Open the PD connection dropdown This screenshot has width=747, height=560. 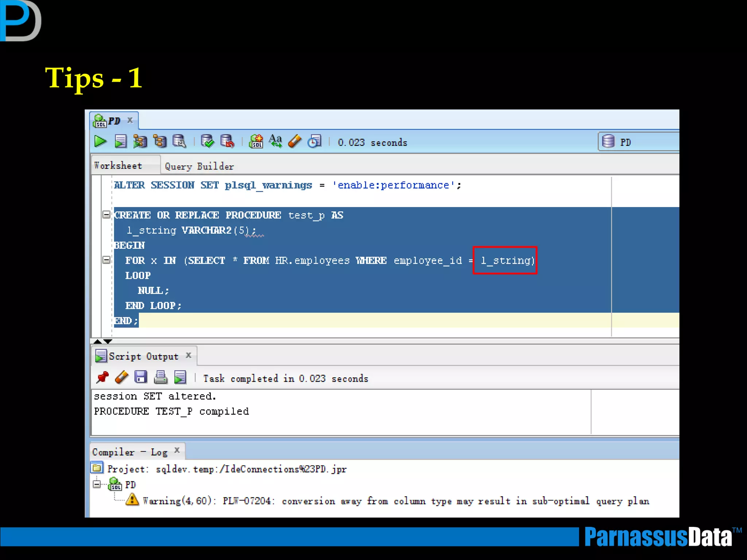click(638, 142)
